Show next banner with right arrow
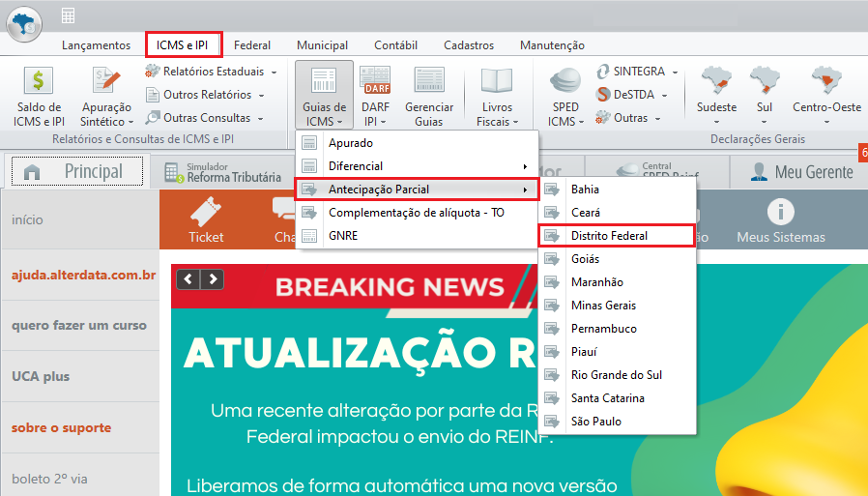Viewport: 868px width, 496px height. (213, 279)
